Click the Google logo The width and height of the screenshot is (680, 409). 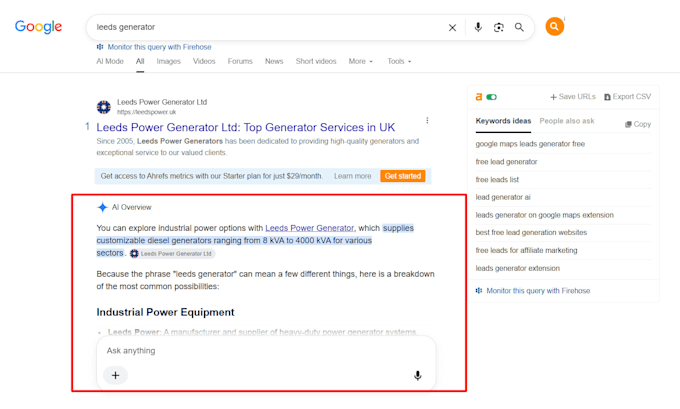tap(38, 26)
